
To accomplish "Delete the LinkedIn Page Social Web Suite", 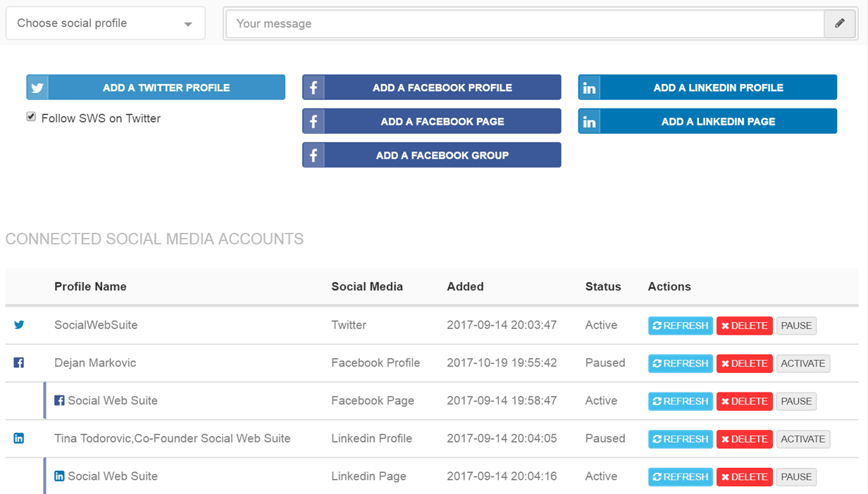I will point(744,476).
